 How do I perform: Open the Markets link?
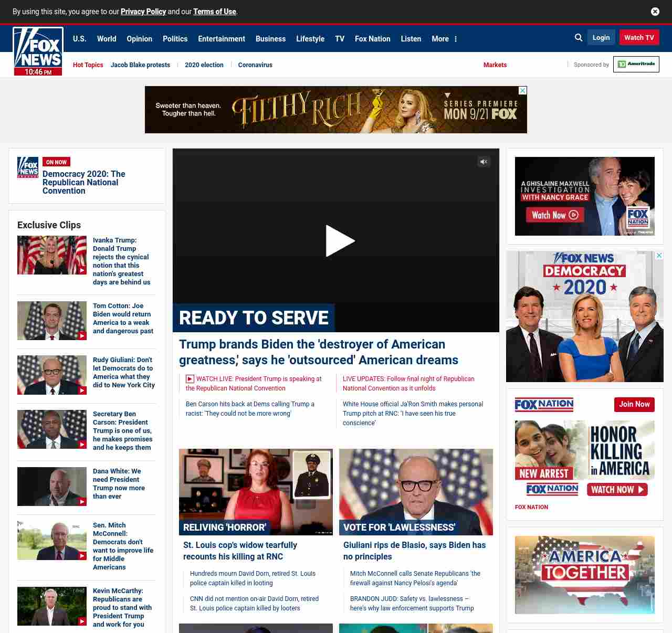[x=495, y=65]
